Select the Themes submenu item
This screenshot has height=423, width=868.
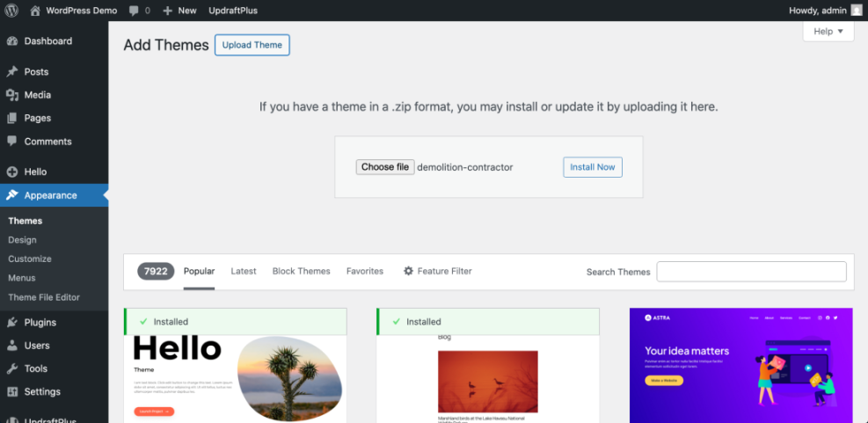pos(26,221)
